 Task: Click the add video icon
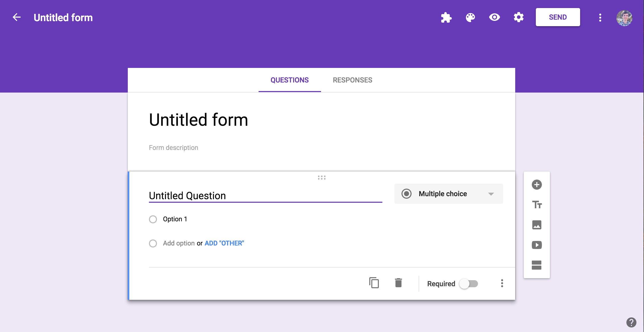[x=536, y=244]
